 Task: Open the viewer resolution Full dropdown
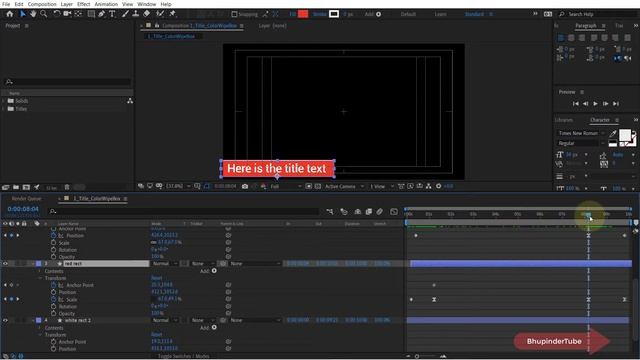pyautogui.click(x=286, y=187)
